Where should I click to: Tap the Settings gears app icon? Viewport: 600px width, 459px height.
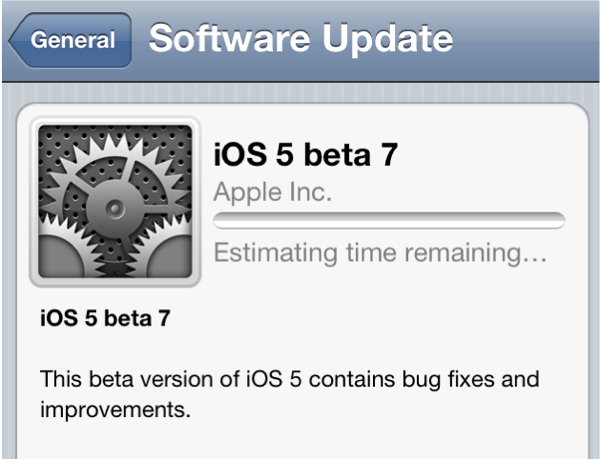pyautogui.click(x=115, y=202)
